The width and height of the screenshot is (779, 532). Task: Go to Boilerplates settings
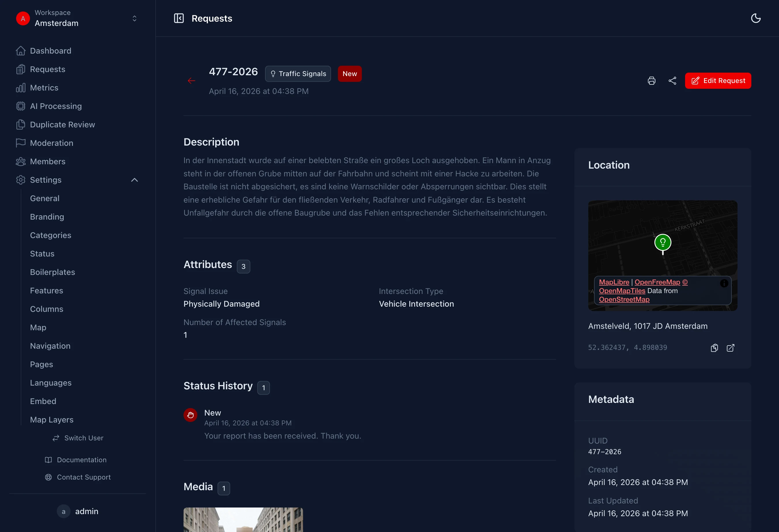coord(52,272)
